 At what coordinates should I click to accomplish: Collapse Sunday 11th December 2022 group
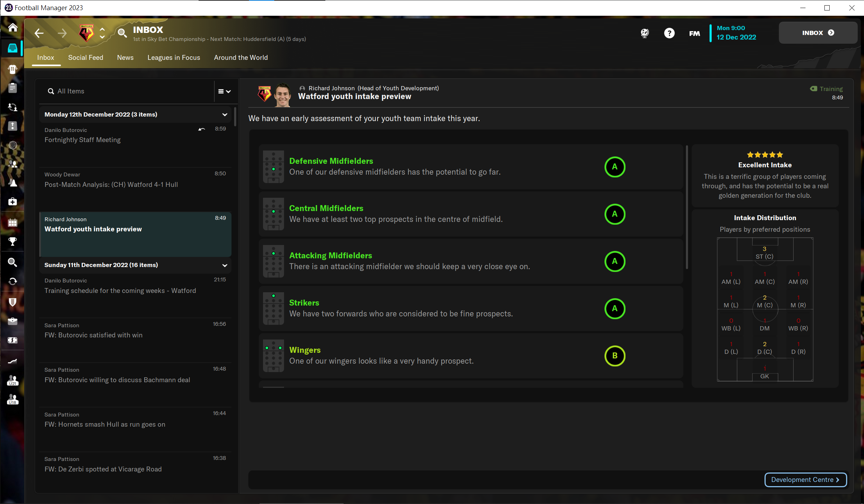(224, 265)
